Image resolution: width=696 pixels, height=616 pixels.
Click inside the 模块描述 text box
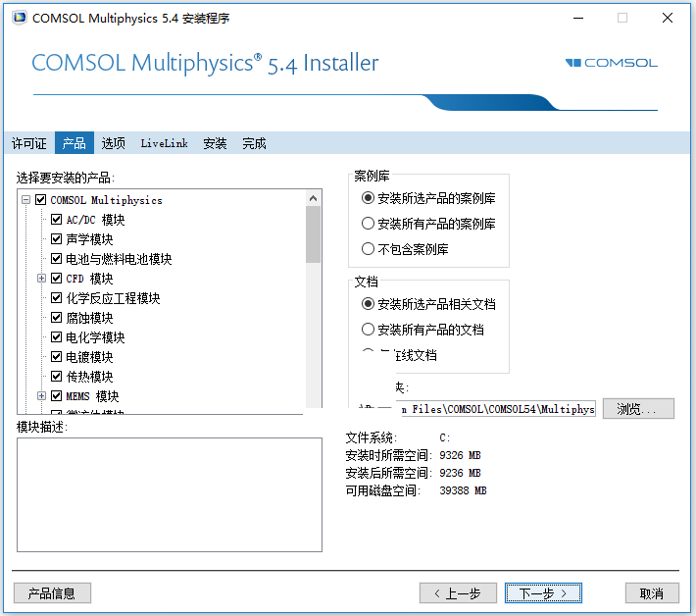click(170, 494)
